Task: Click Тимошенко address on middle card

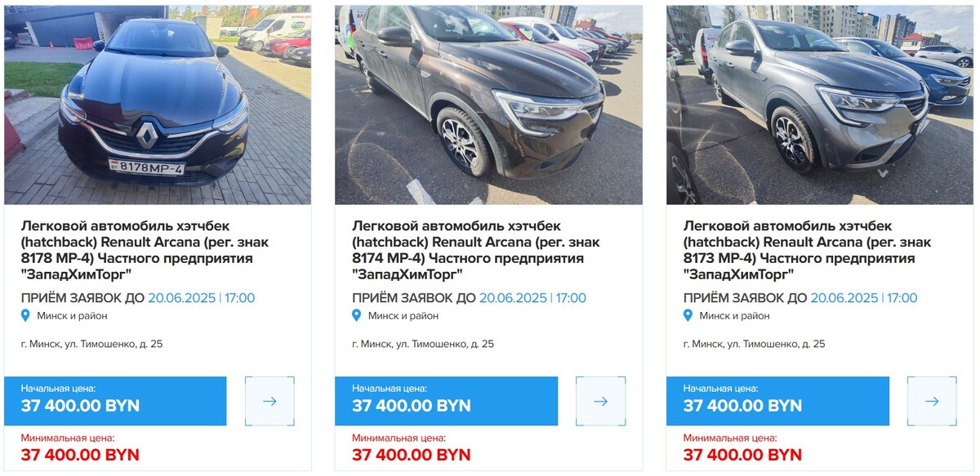Action: pos(423,344)
